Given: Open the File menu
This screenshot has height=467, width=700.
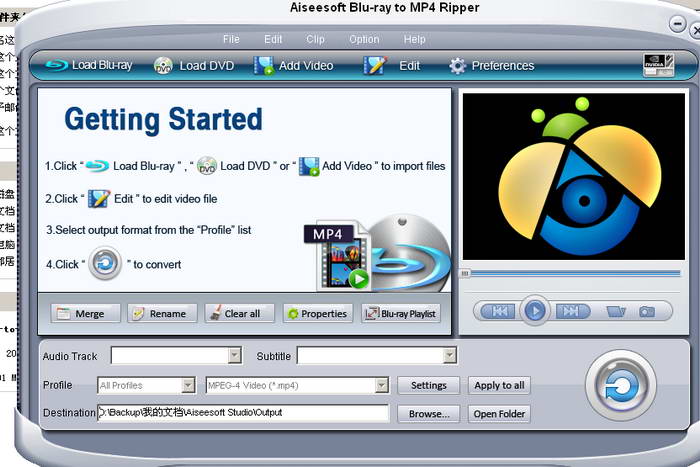Looking at the screenshot, I should (x=231, y=39).
